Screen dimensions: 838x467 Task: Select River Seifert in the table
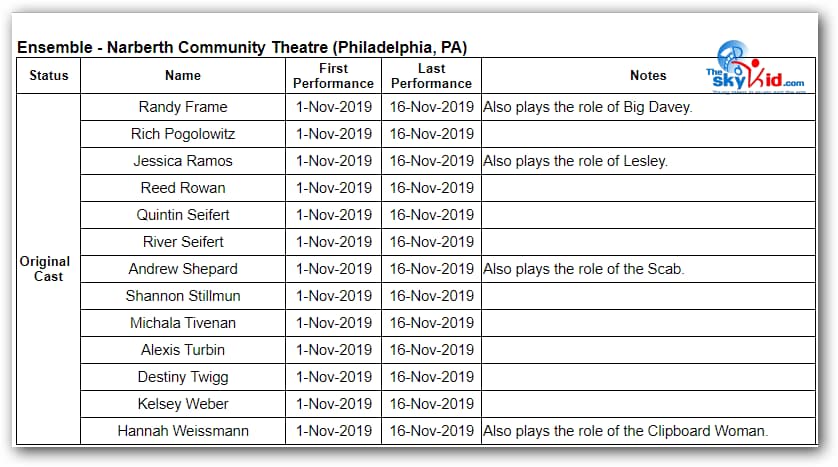[183, 242]
